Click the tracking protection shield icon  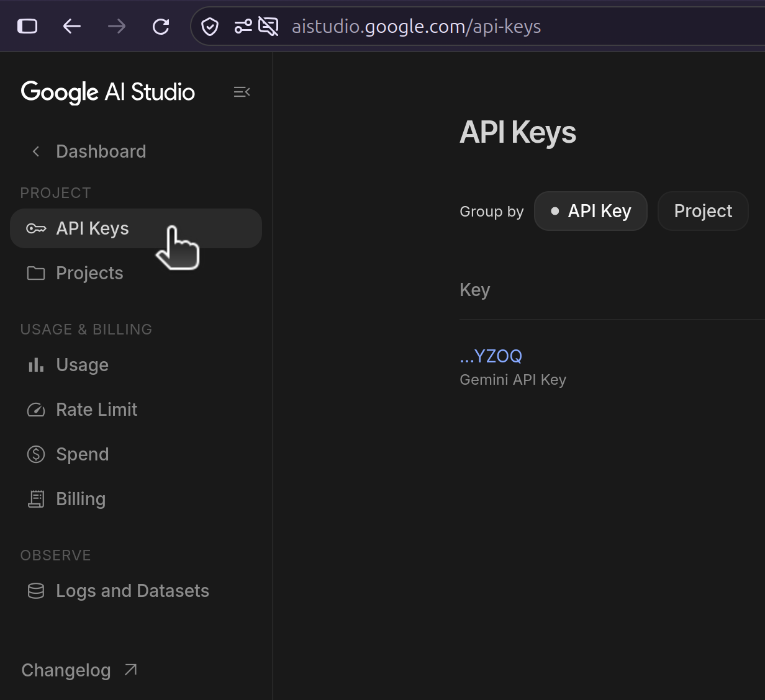pyautogui.click(x=210, y=26)
